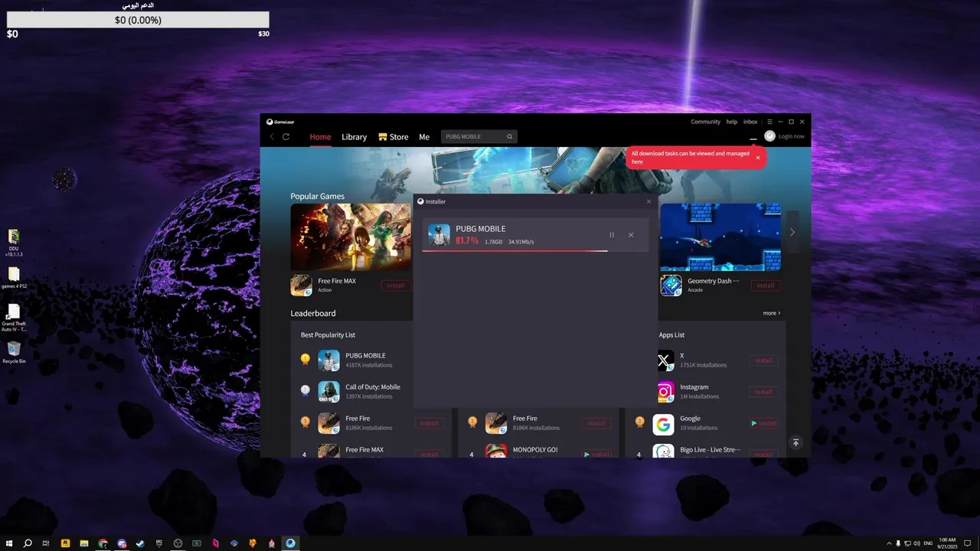This screenshot has width=980, height=551.
Task: Click Login now link
Action: tap(791, 136)
